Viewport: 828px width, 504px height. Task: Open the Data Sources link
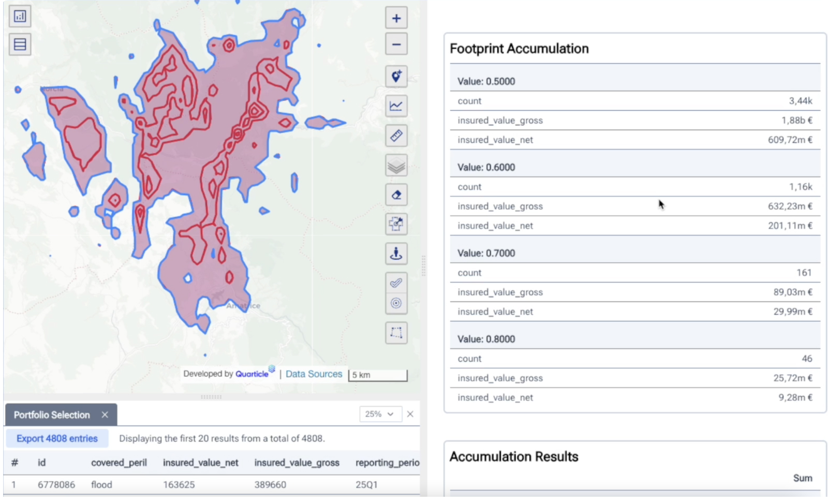314,374
